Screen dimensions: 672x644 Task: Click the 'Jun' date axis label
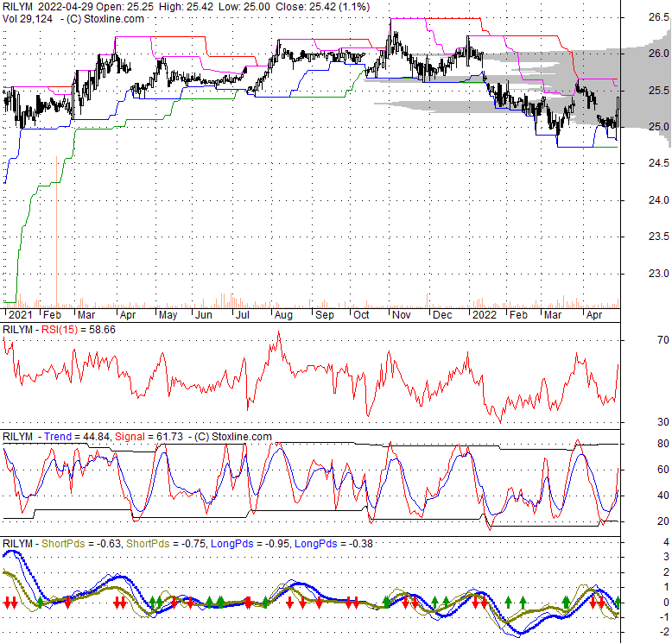tap(204, 315)
